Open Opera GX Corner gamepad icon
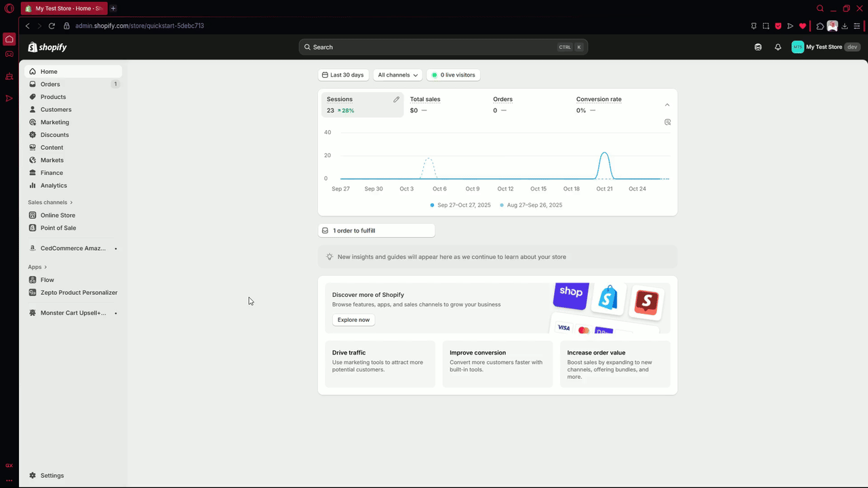This screenshot has width=868, height=488. [x=9, y=54]
